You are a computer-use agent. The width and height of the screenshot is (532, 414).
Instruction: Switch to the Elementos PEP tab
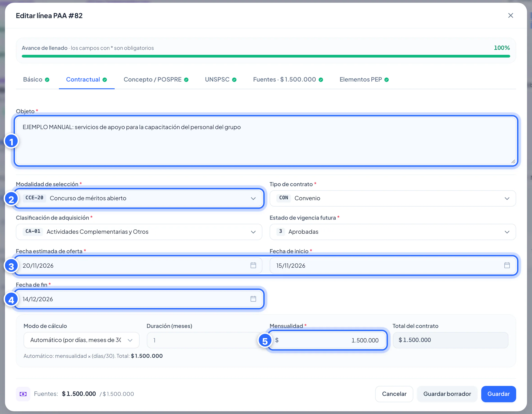[x=364, y=80]
